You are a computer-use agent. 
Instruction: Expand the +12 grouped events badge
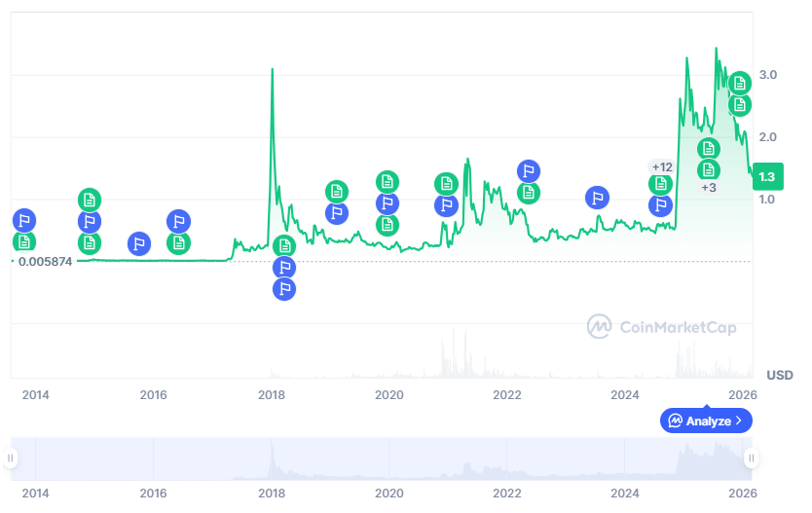click(662, 166)
